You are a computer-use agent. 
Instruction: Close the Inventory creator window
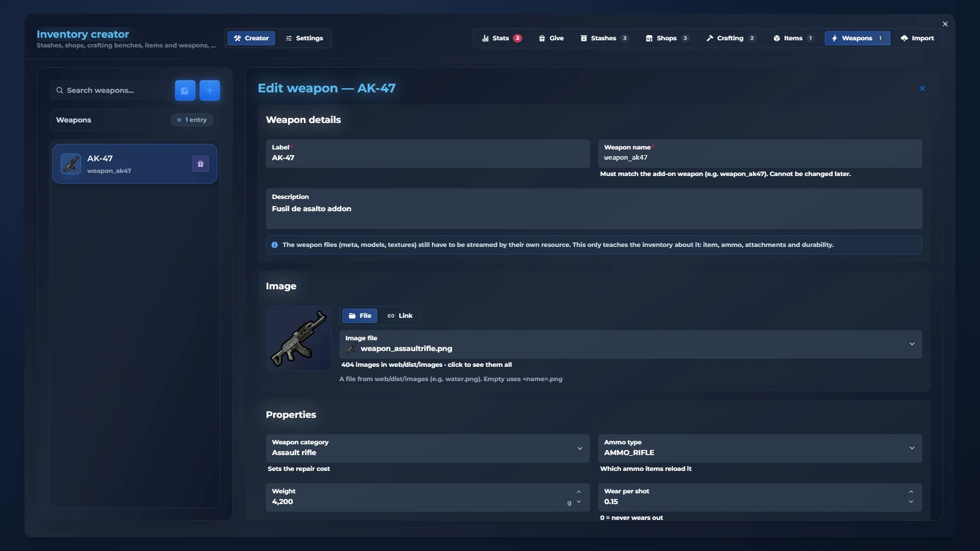tap(945, 24)
